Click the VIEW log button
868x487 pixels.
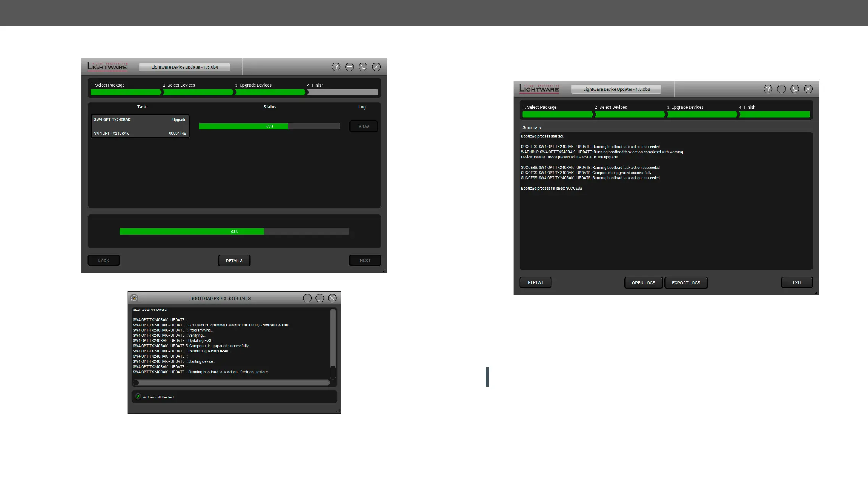[x=364, y=126]
